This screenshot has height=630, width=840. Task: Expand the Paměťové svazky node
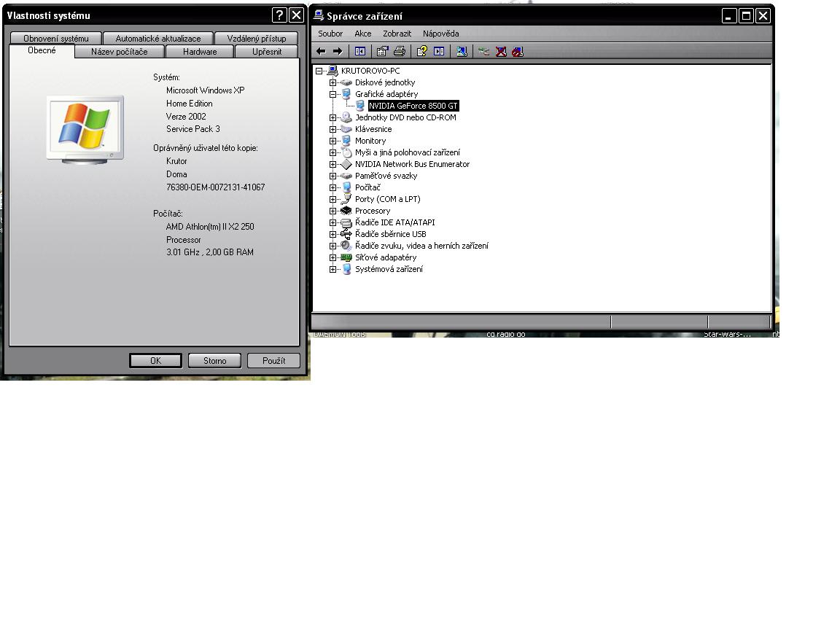pyautogui.click(x=332, y=176)
